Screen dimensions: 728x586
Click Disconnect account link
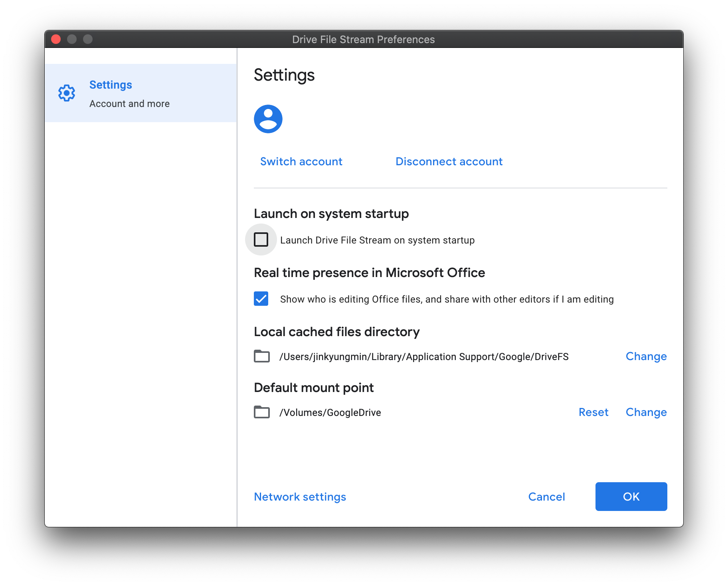(x=449, y=161)
